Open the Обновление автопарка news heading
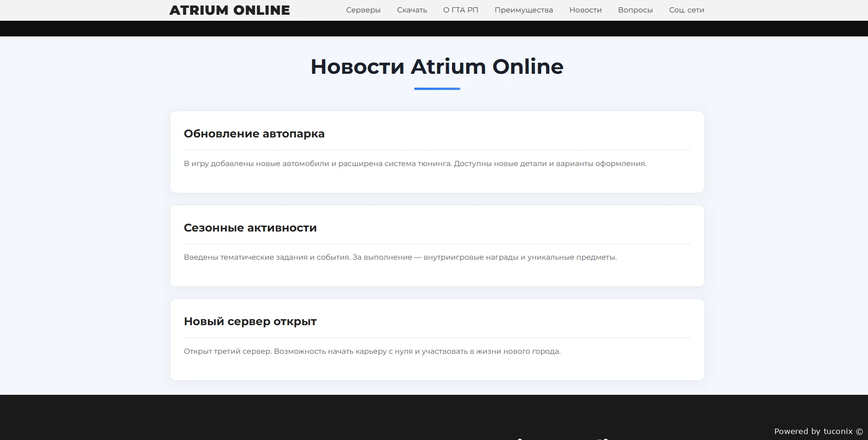The width and height of the screenshot is (868, 440). pyautogui.click(x=254, y=134)
